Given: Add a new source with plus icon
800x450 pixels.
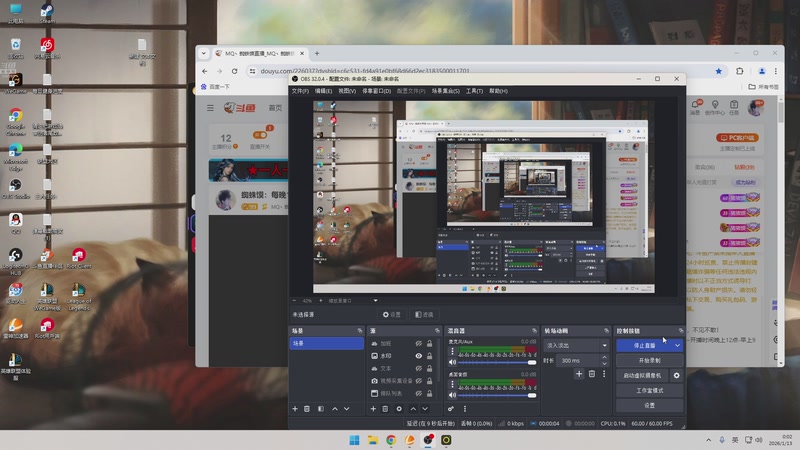Looking at the screenshot, I should 373,409.
